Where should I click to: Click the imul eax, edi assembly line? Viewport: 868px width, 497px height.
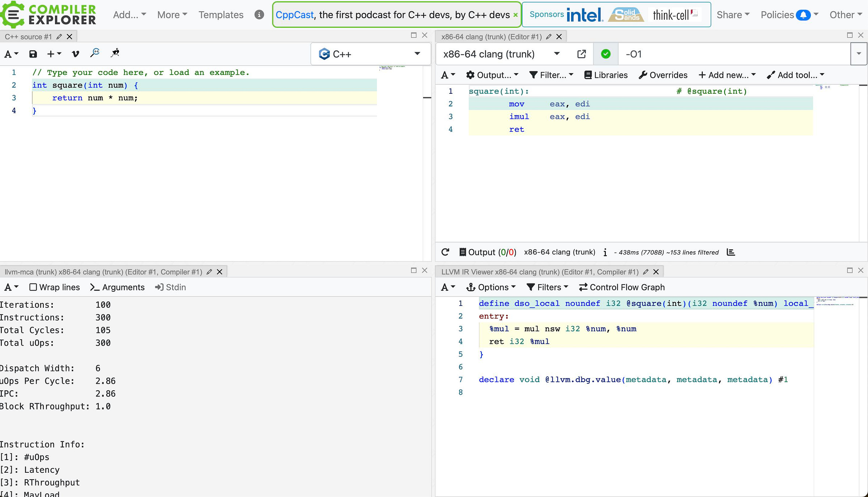[x=641, y=117]
